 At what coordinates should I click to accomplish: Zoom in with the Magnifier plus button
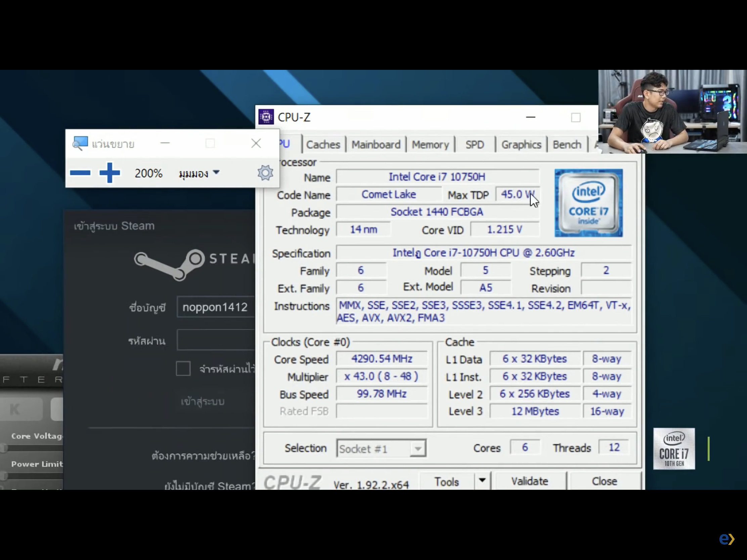[x=109, y=173]
